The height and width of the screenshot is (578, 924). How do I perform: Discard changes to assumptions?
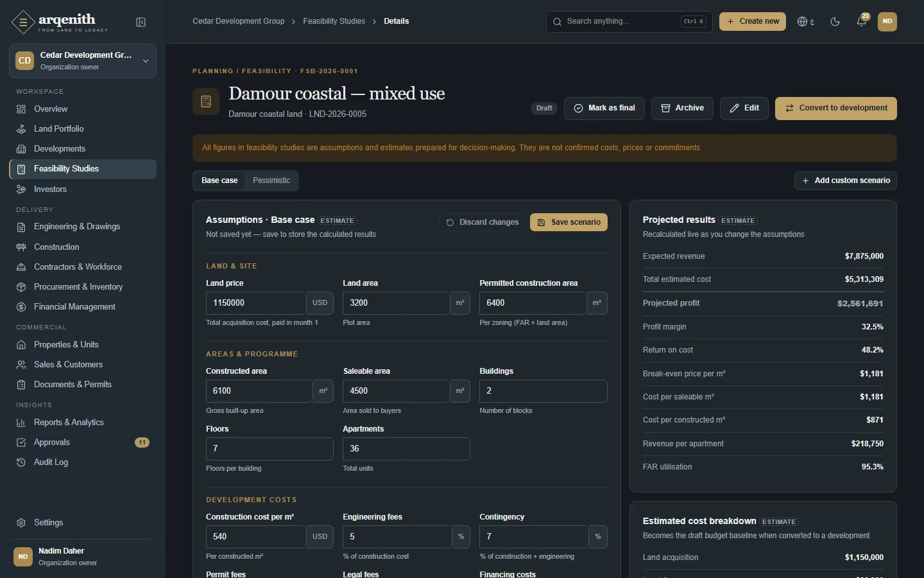coord(483,222)
